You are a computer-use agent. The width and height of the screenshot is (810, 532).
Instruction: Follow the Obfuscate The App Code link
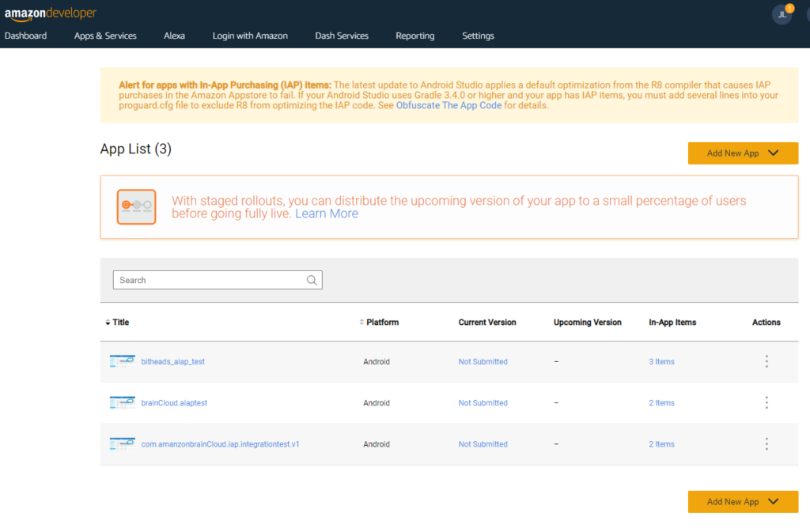449,105
